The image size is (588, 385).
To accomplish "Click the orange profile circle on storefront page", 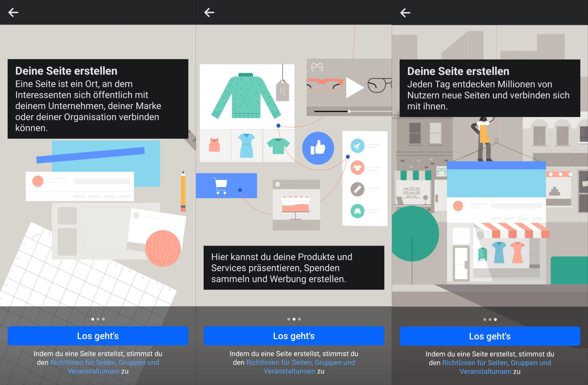I will (x=458, y=206).
